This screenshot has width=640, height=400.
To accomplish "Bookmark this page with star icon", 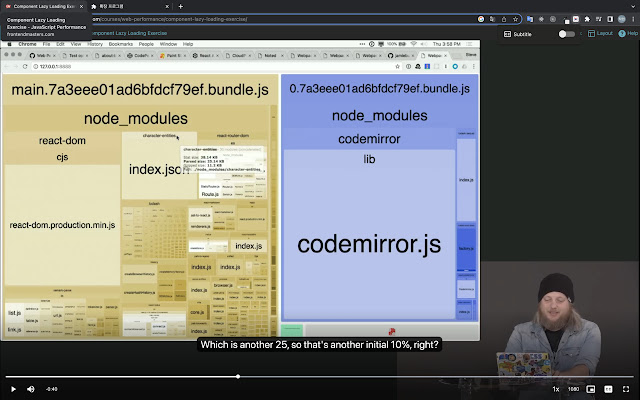I will (517, 18).
